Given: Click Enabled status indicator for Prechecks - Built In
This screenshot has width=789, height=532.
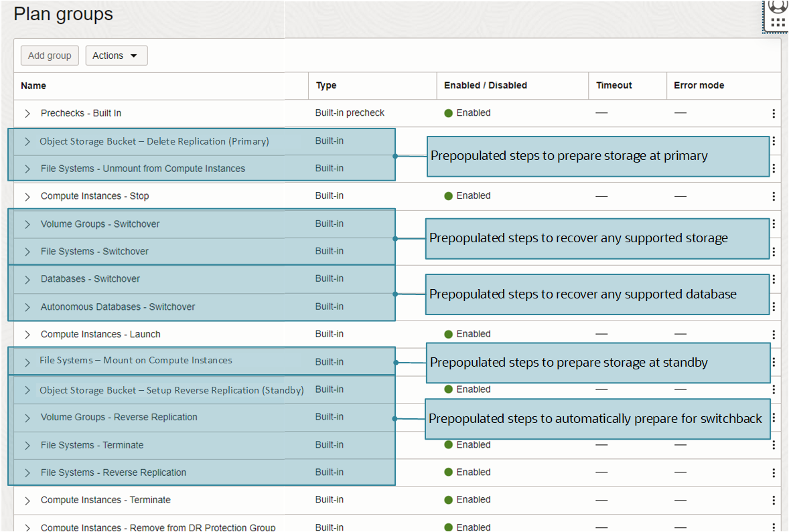Looking at the screenshot, I should [468, 113].
